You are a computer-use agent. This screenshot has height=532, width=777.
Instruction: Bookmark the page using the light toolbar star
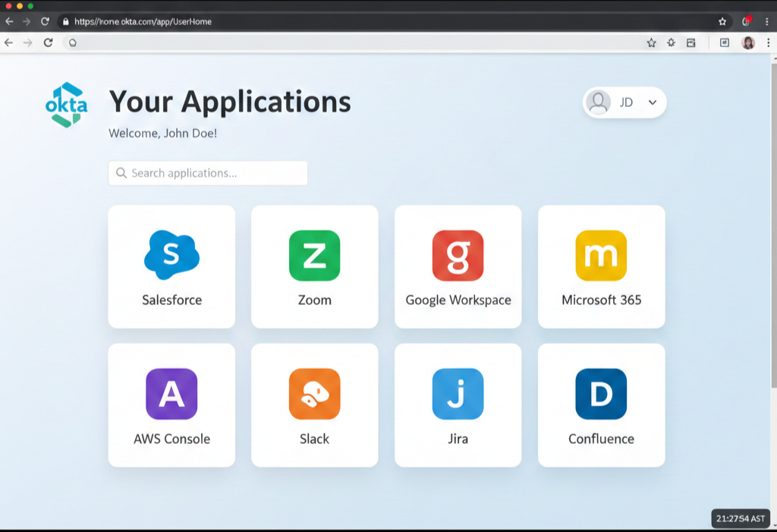click(651, 42)
